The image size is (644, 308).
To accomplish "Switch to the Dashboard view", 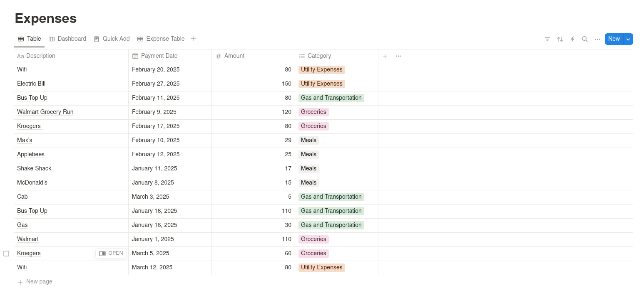I will point(67,39).
